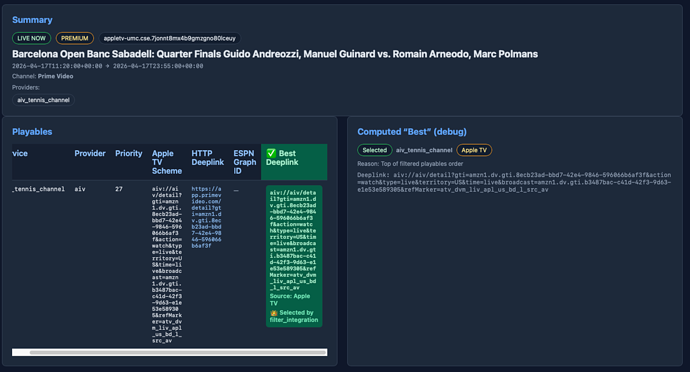This screenshot has height=372, width=690.
Task: Click the LIVE NOW badge
Action: point(31,38)
